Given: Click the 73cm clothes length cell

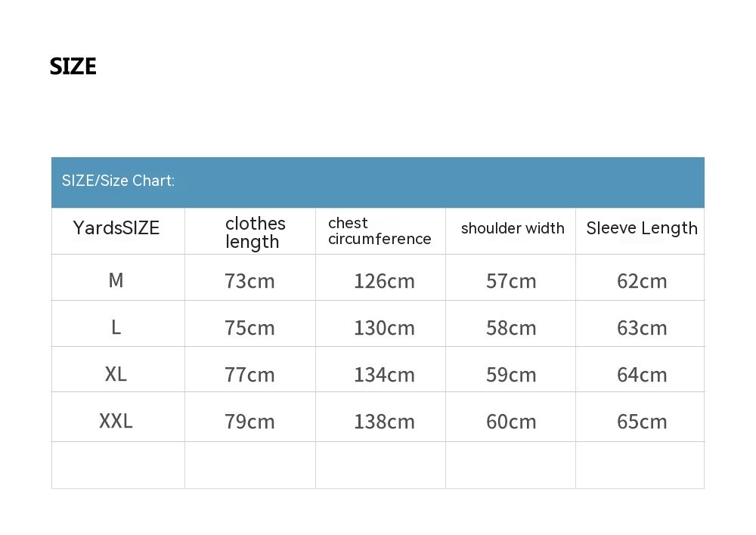Looking at the screenshot, I should coord(249,281).
